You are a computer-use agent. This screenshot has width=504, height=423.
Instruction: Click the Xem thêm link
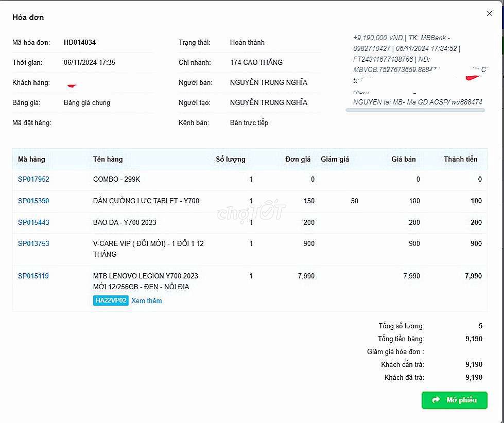coord(146,301)
